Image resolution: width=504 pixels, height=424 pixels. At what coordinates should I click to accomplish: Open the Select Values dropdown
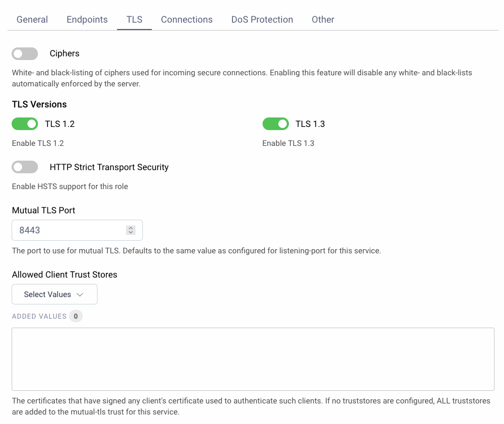(x=54, y=294)
